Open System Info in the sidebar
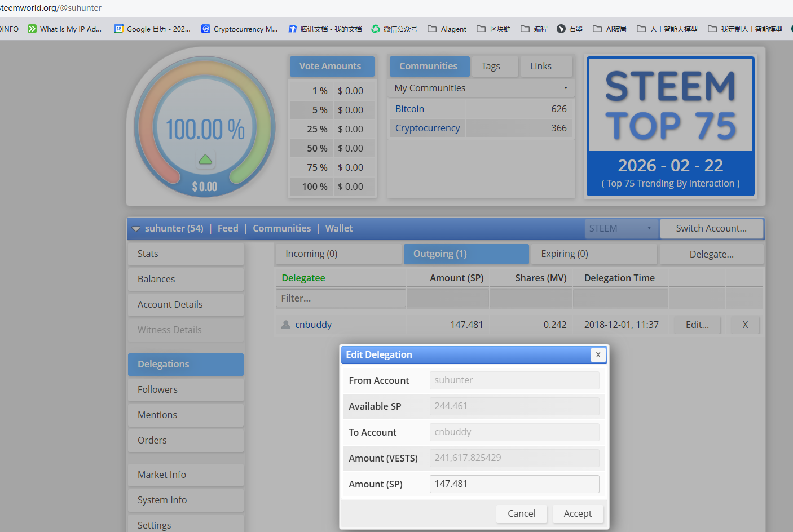Screen dimensions: 793x532 [x=186, y=500]
